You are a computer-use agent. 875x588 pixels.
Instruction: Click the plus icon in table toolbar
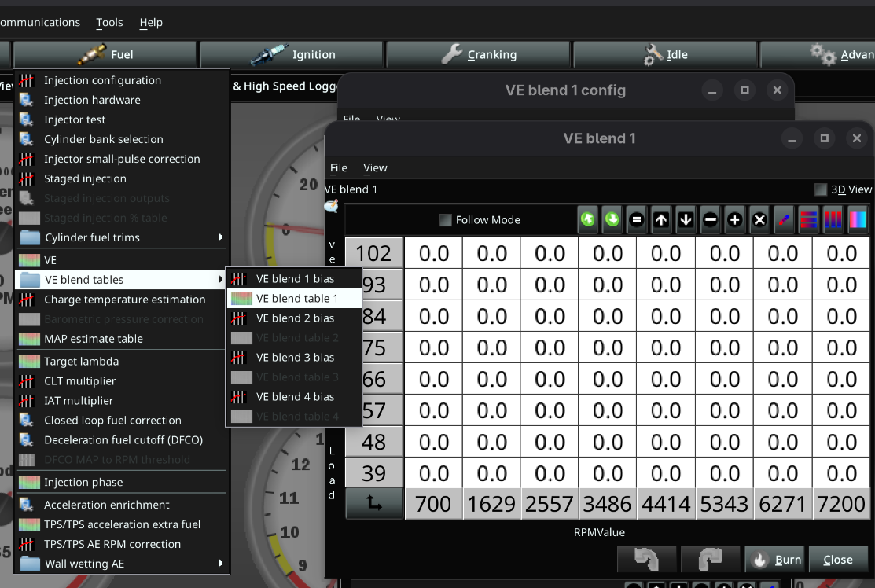tap(735, 221)
